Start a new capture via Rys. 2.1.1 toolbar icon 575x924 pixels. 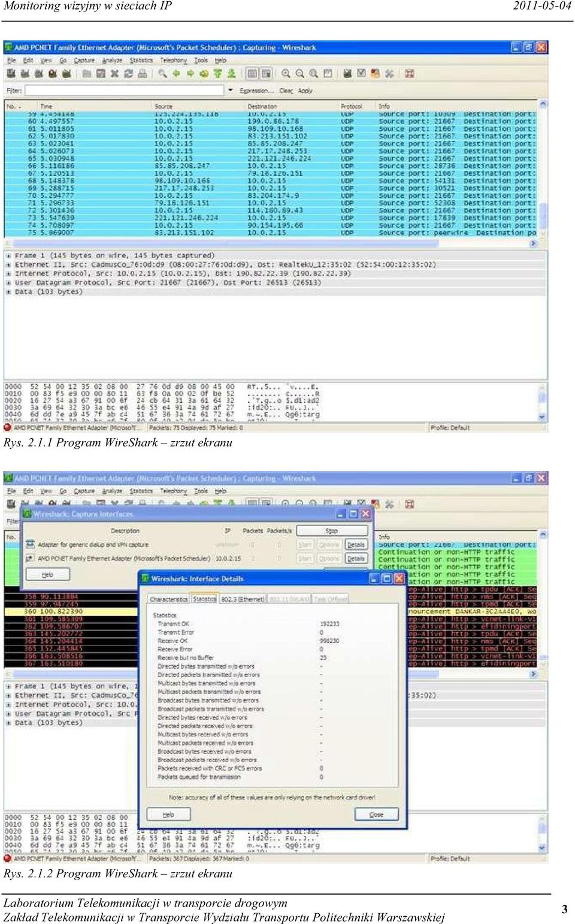(x=38, y=74)
